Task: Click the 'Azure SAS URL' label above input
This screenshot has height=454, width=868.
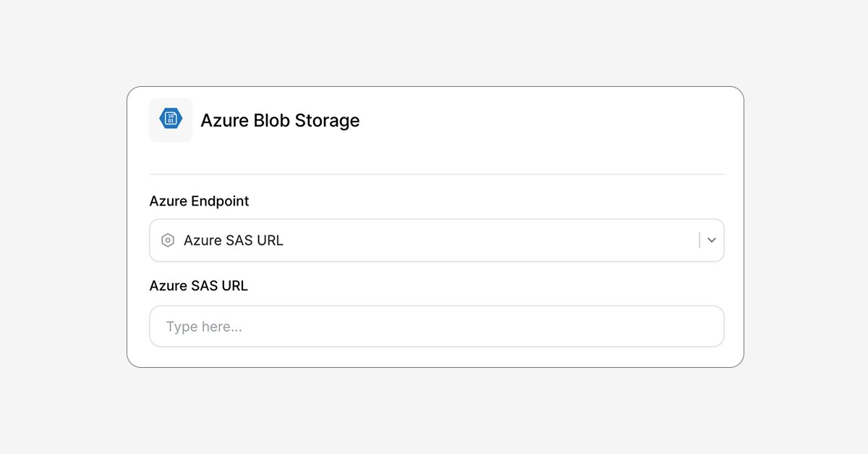Action: [199, 286]
